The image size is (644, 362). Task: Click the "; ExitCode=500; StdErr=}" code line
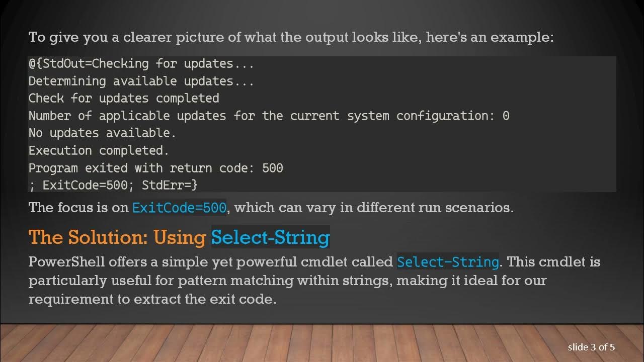[x=113, y=185]
